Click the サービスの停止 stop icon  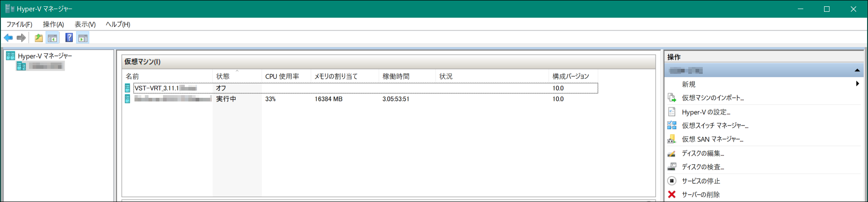tap(672, 181)
